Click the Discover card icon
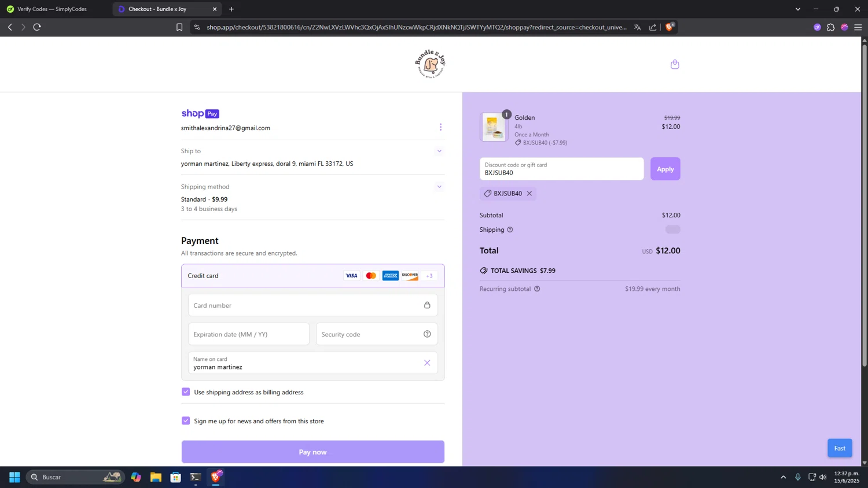868x488 pixels. click(x=410, y=276)
